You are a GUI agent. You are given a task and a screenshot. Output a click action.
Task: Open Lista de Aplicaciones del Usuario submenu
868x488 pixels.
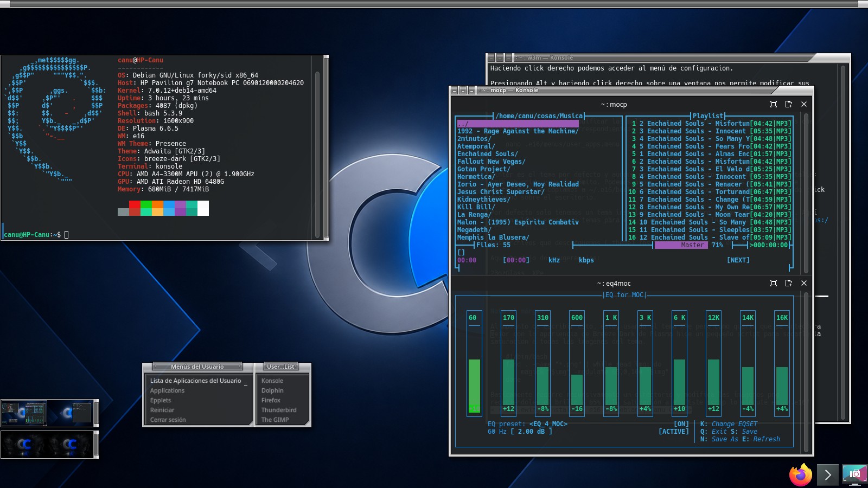coord(198,381)
